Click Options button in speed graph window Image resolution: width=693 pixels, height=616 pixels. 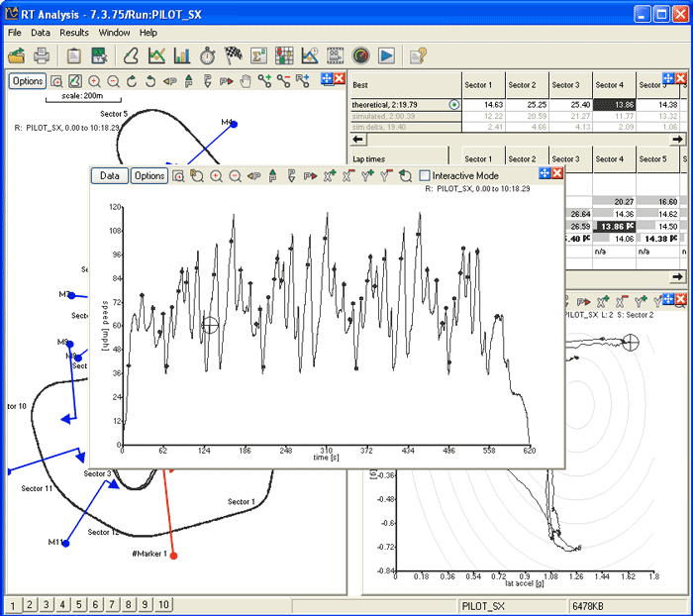tap(149, 175)
